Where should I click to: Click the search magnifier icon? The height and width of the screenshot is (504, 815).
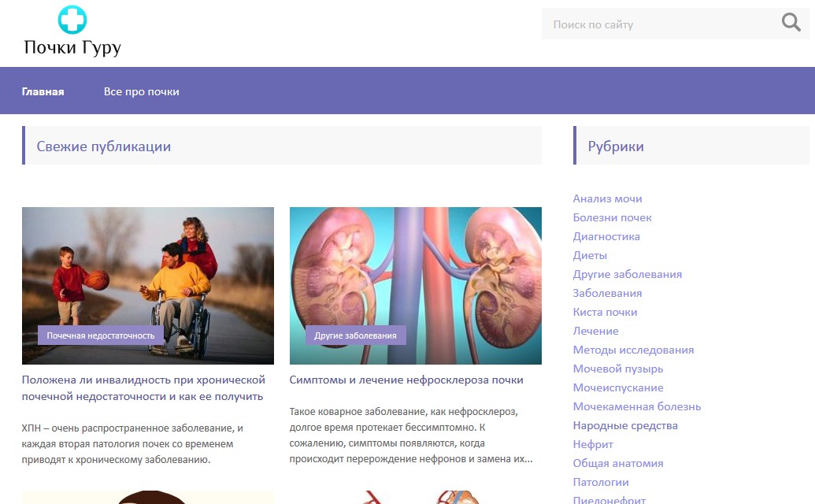[x=791, y=22]
